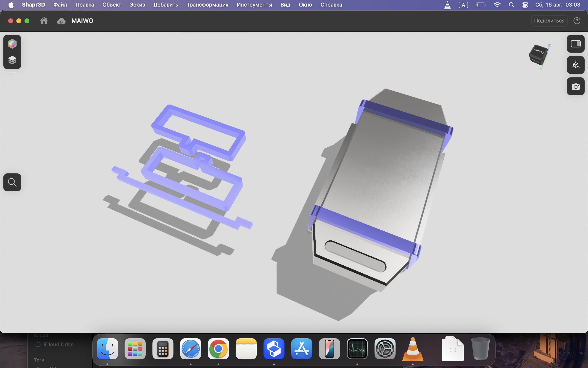Viewport: 588px width, 368px height.
Task: Open the search magnifier tool
Action: point(12,182)
